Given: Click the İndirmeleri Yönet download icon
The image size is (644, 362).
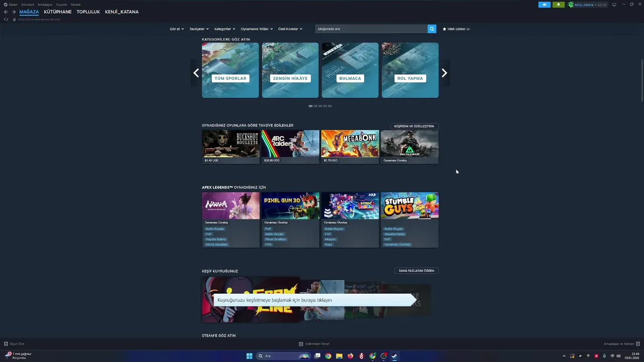Looking at the screenshot, I should click(301, 344).
